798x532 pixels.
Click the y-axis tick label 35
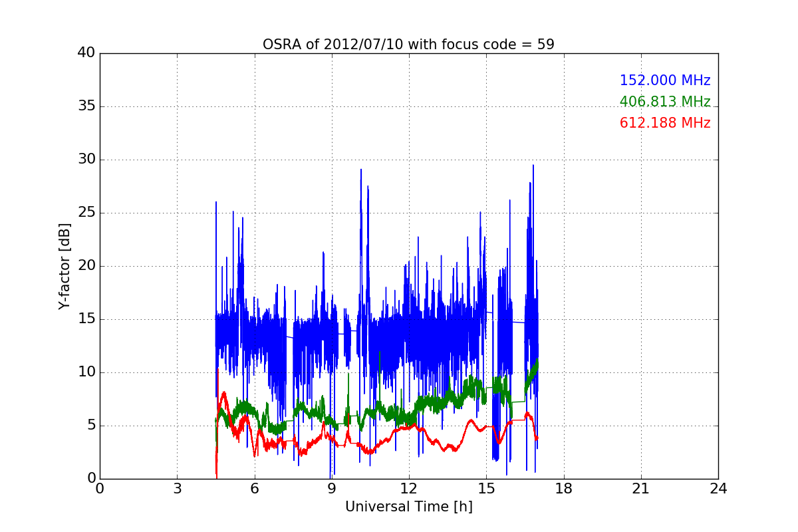click(86, 106)
